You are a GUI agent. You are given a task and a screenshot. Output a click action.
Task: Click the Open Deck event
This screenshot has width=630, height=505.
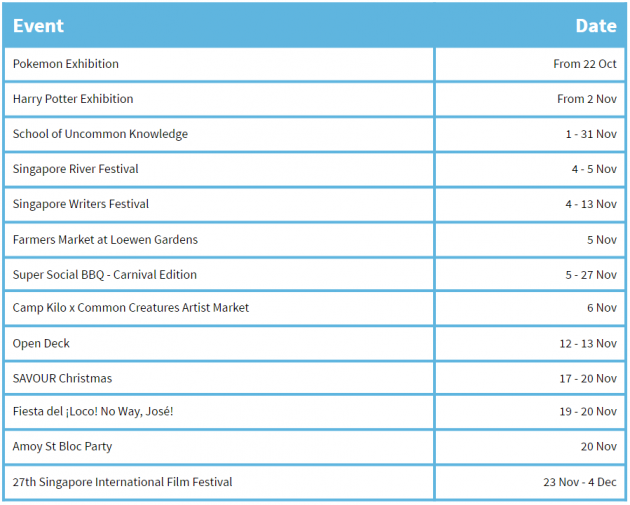[x=41, y=344]
